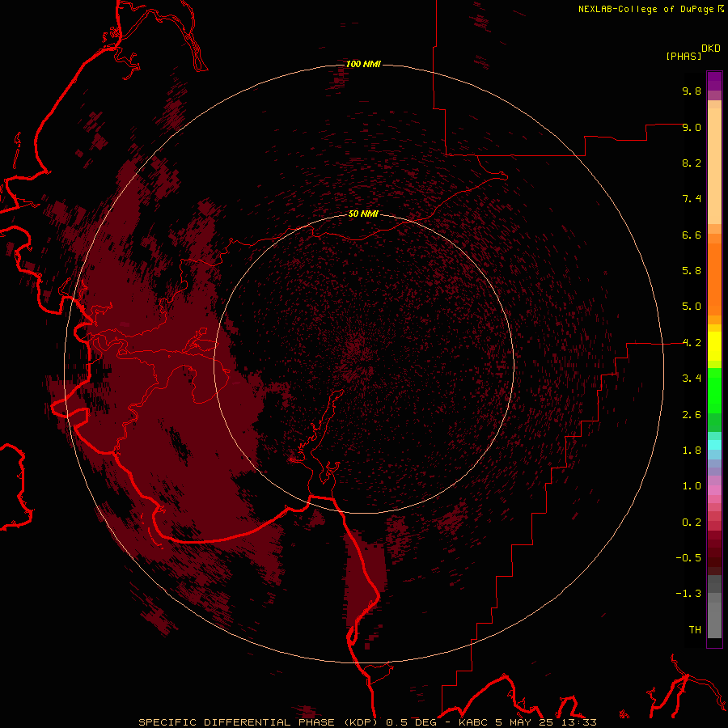Click the 8.2 scale value
The image size is (728, 728).
click(692, 163)
